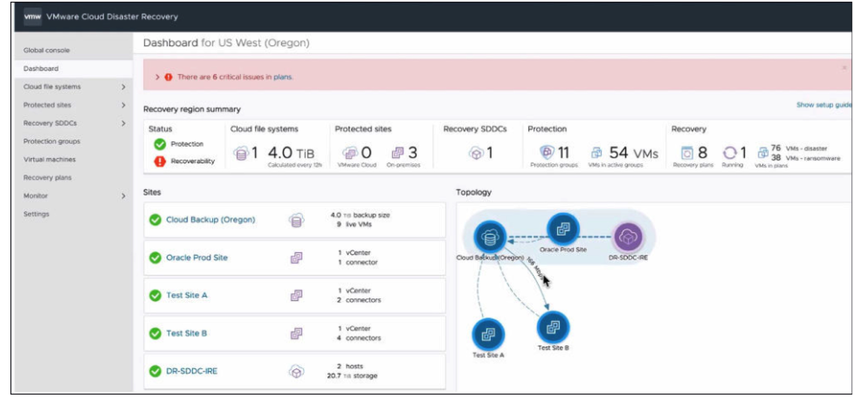Click the Cloud file systems count icon
This screenshot has height=405, width=868.
coord(241,153)
